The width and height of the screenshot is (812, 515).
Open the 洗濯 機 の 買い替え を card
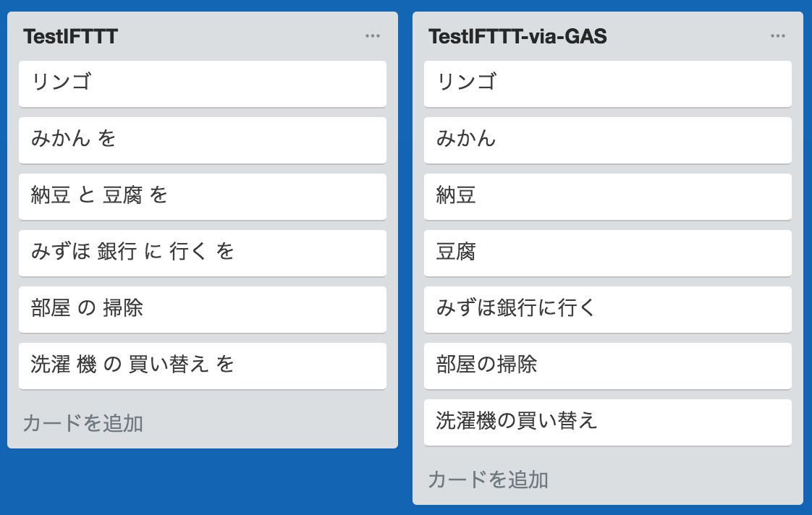[x=203, y=366]
